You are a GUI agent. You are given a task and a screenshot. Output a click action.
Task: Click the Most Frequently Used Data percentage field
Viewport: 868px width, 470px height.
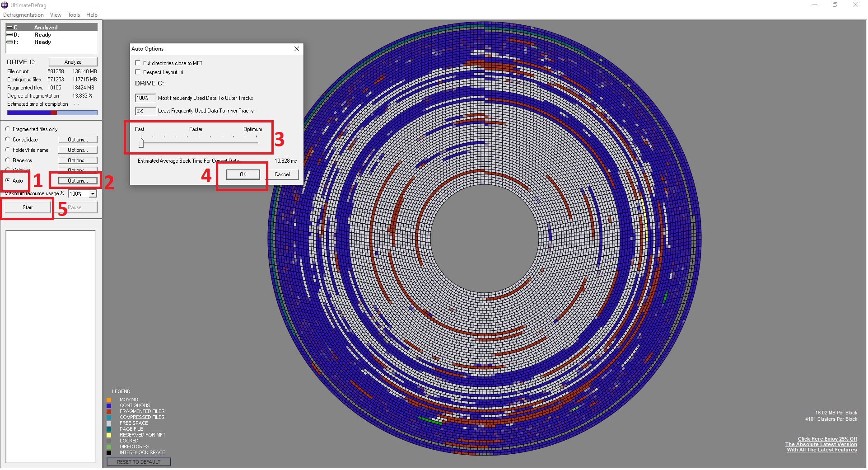(x=145, y=98)
